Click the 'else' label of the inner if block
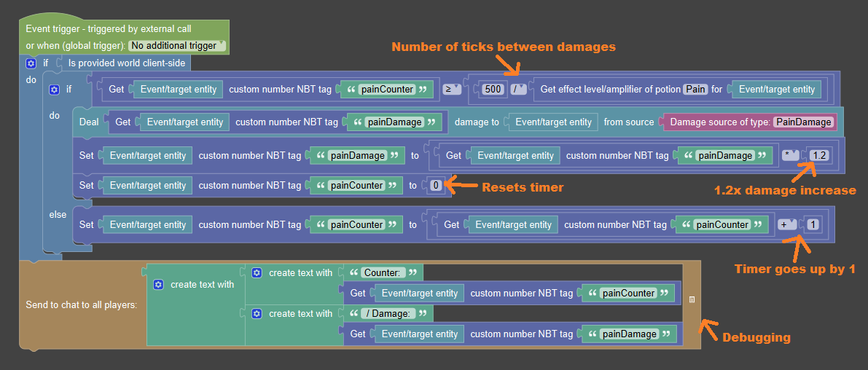The height and width of the screenshot is (370, 868). coord(58,215)
